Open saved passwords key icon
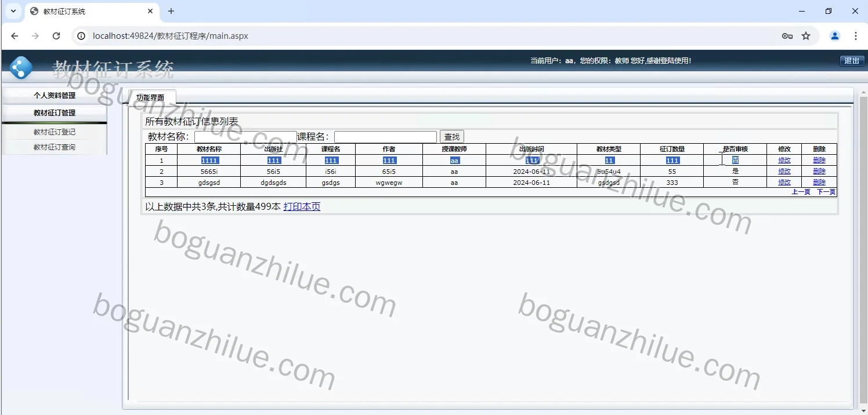 pyautogui.click(x=787, y=36)
